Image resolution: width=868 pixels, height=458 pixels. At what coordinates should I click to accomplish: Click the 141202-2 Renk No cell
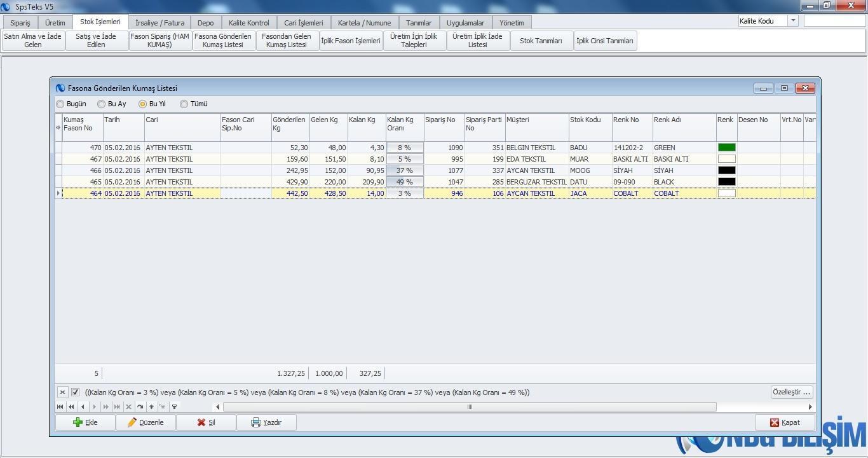pyautogui.click(x=632, y=148)
